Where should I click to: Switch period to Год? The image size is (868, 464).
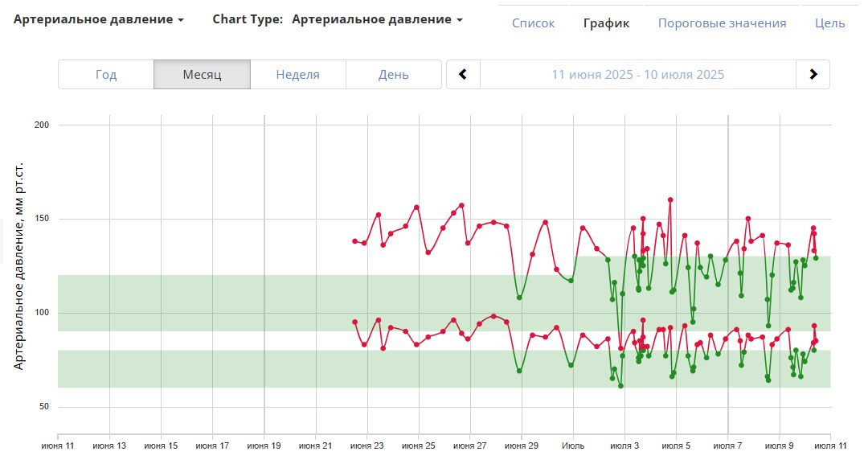(x=106, y=75)
